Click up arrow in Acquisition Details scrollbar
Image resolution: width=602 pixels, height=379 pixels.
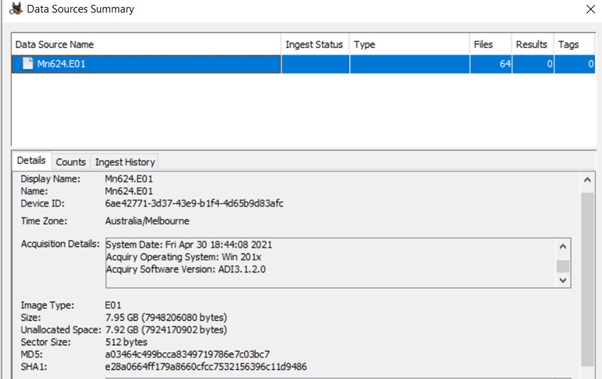[563, 247]
